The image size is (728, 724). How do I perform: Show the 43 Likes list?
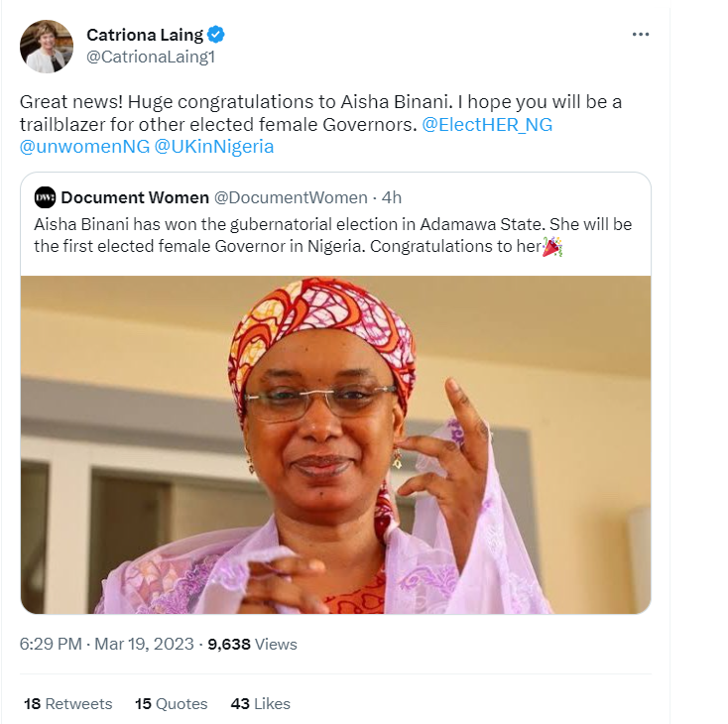tap(260, 703)
